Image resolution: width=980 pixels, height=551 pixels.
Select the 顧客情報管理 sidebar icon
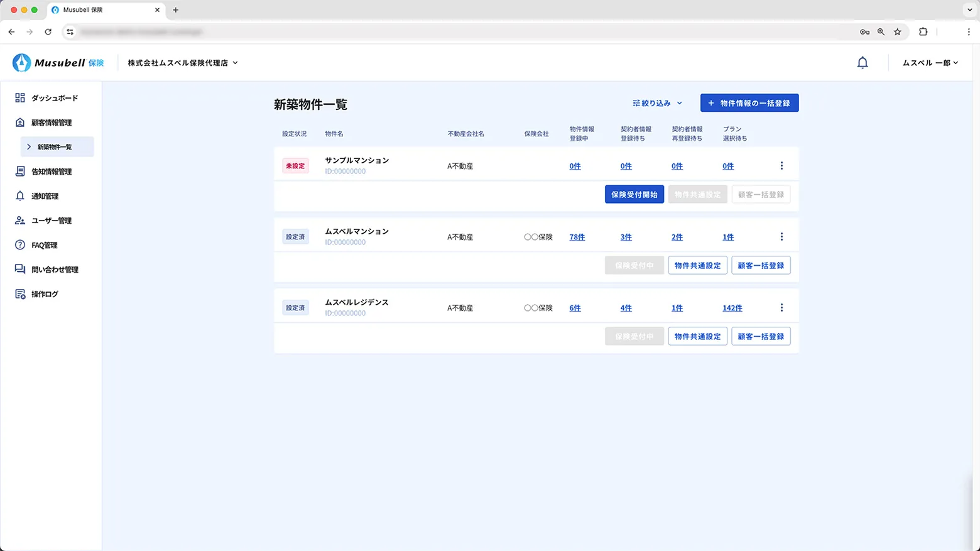point(21,122)
